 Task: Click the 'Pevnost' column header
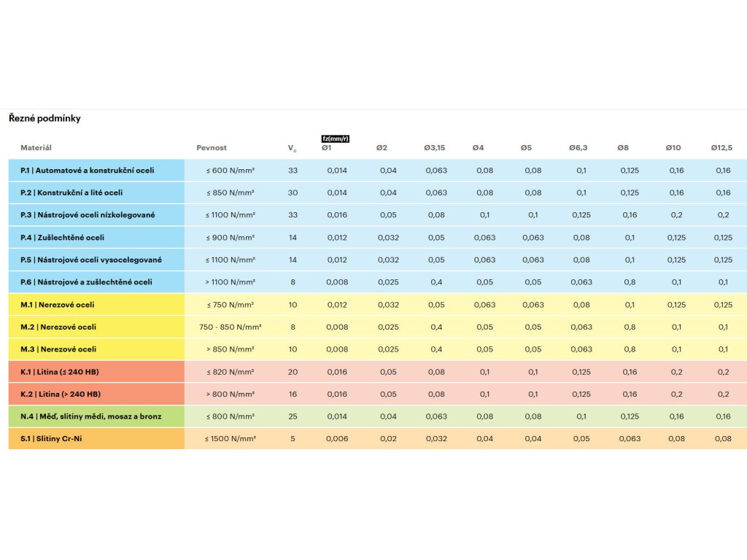coord(212,147)
